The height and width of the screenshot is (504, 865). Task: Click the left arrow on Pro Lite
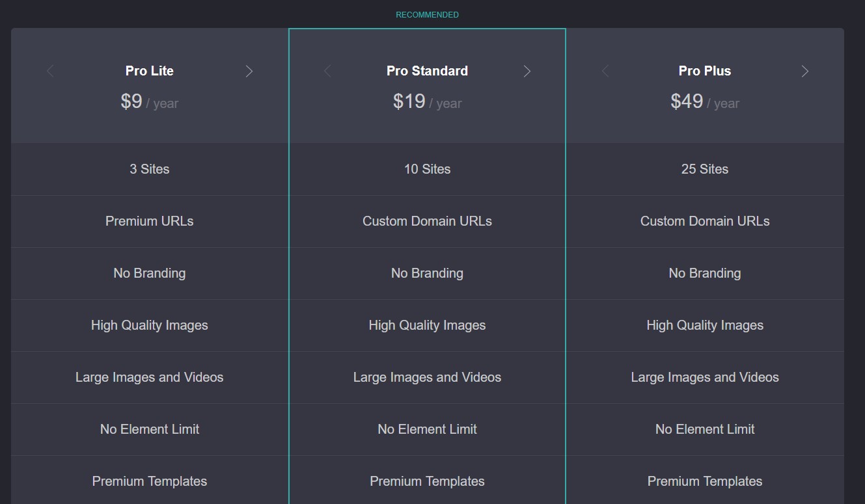tap(50, 71)
